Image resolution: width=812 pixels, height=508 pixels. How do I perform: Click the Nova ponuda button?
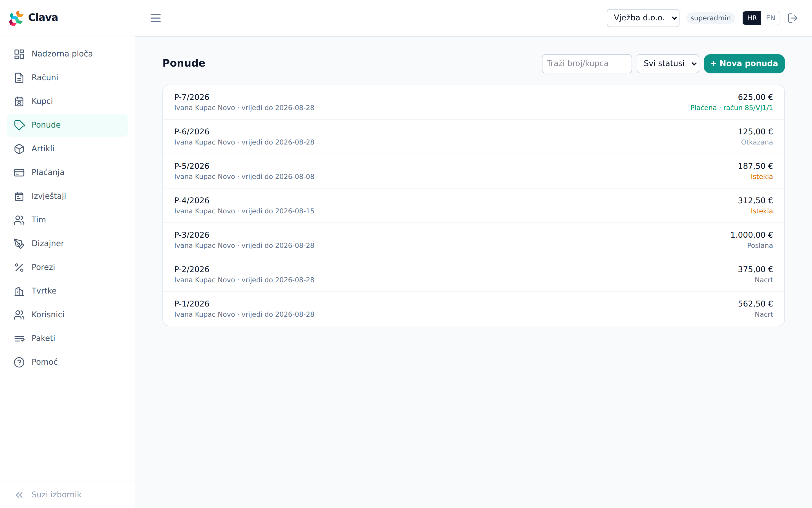[744, 63]
